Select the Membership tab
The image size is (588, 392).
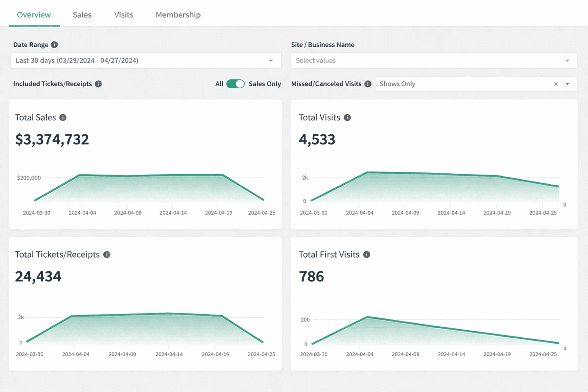[178, 15]
